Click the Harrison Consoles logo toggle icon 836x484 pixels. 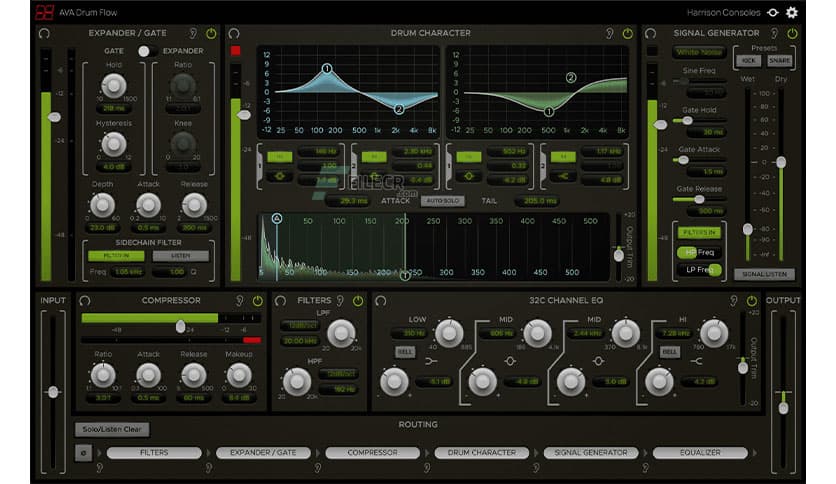tap(773, 12)
